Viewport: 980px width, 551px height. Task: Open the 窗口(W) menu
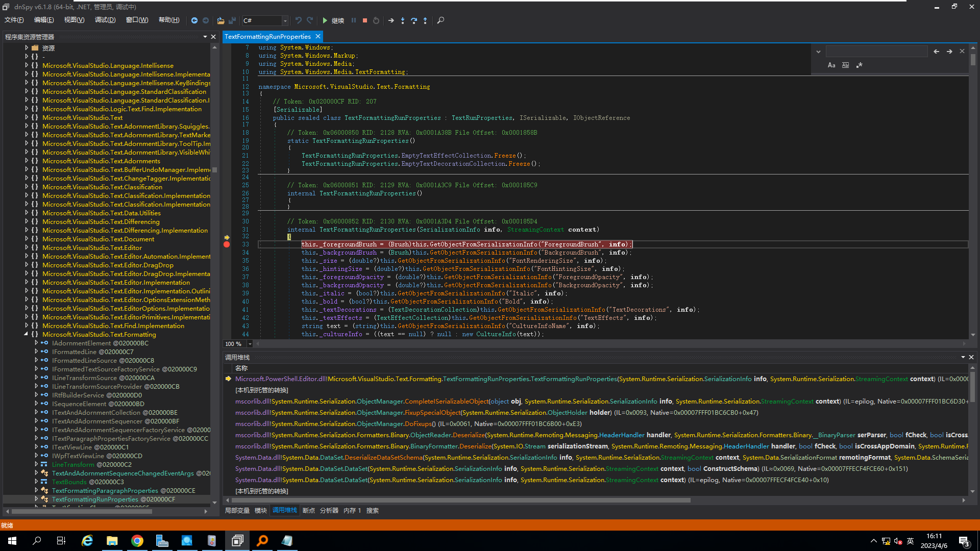[x=137, y=20]
